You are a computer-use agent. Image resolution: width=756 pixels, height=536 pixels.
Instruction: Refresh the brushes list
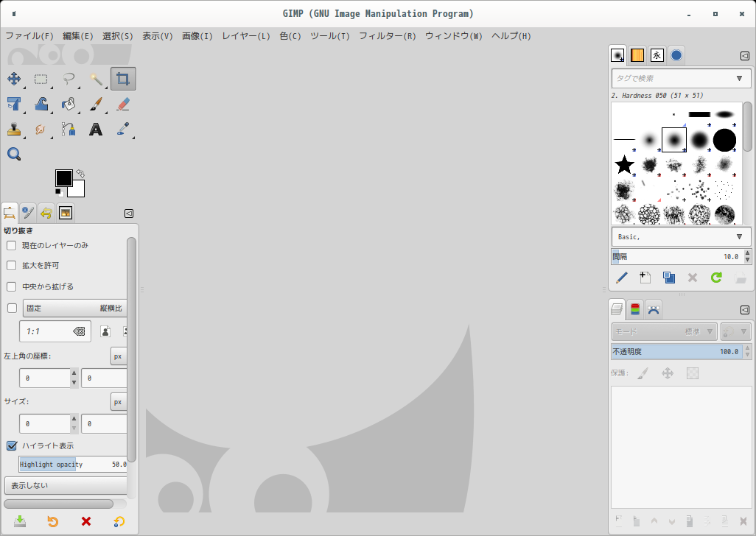click(716, 278)
